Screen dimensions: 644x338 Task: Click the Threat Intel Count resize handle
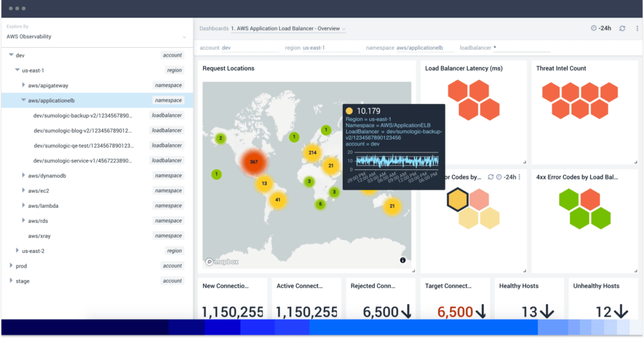[635, 162]
